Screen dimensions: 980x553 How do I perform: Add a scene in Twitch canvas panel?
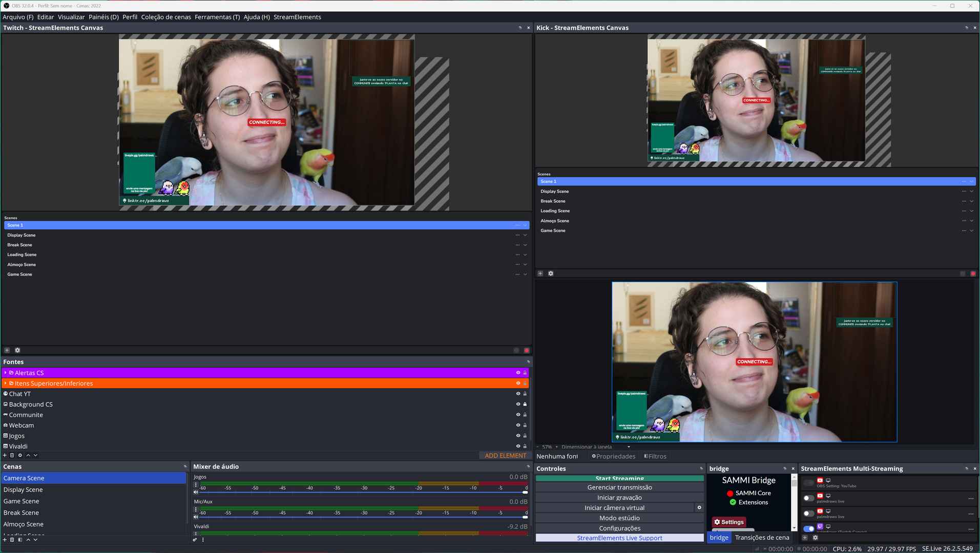pyautogui.click(x=7, y=350)
